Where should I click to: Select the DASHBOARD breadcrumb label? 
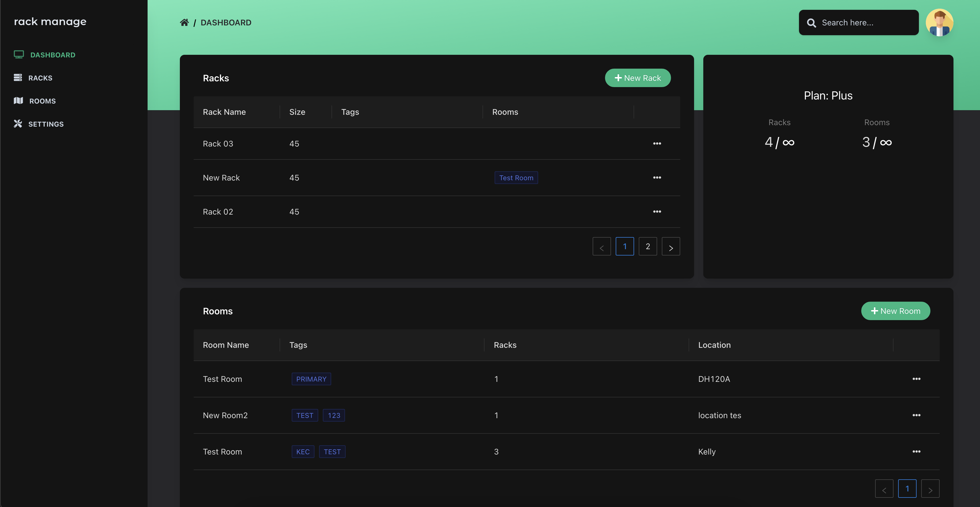coord(226,22)
